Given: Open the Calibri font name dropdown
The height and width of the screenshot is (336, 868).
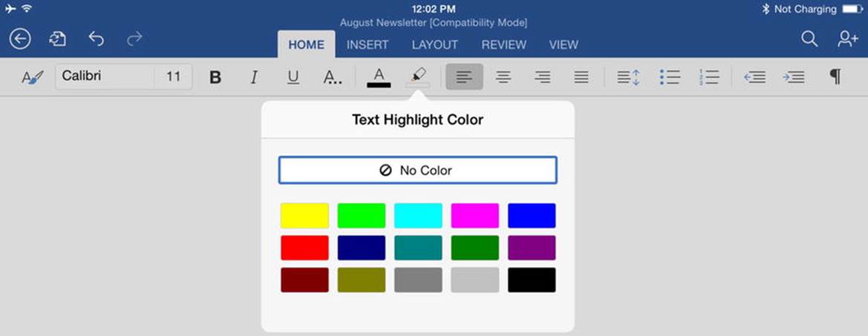Looking at the screenshot, I should tap(105, 76).
